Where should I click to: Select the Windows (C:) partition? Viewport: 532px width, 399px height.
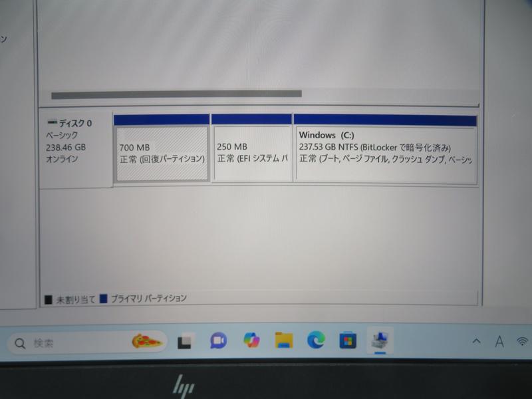385,149
